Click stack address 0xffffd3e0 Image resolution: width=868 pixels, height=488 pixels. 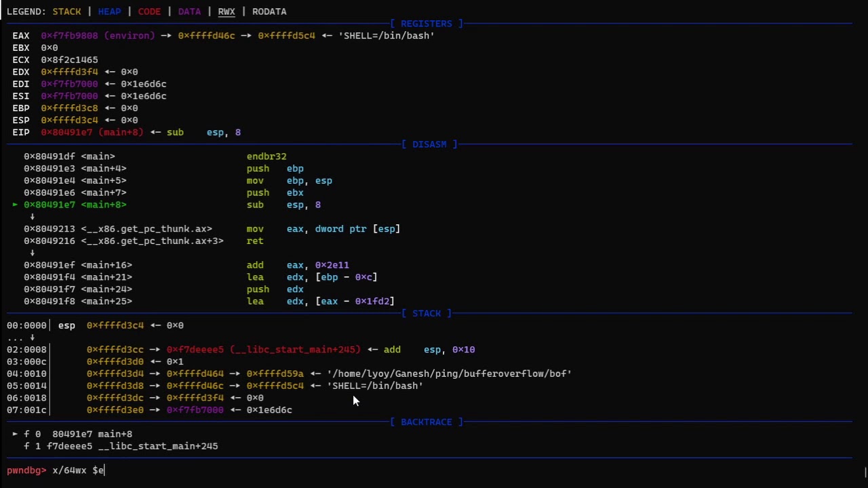115,410
